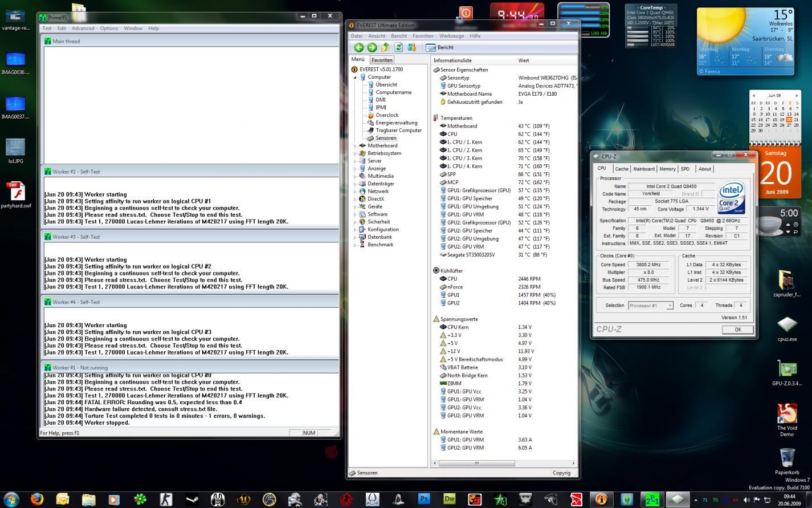Refresh the EVEREST sensor readings

click(398, 47)
